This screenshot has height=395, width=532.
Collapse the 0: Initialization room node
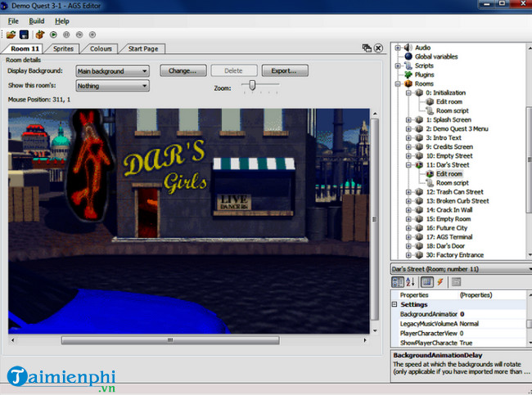pyautogui.click(x=408, y=93)
